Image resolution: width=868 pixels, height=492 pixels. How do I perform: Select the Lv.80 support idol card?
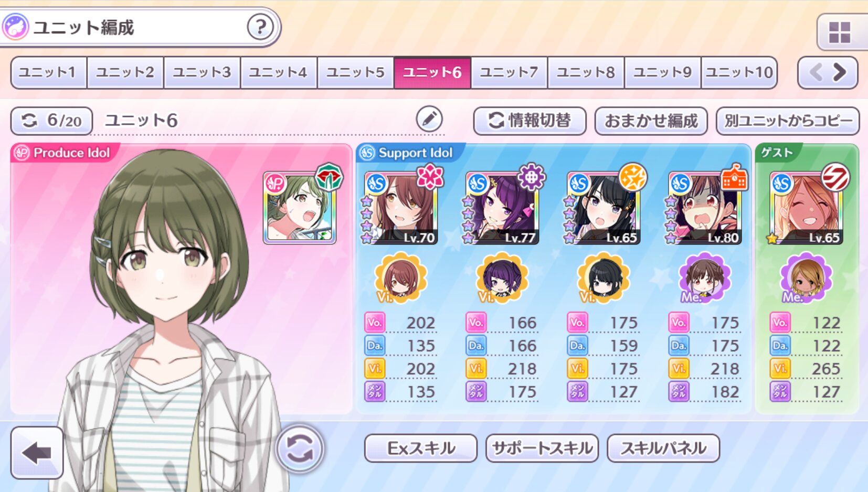(x=705, y=208)
